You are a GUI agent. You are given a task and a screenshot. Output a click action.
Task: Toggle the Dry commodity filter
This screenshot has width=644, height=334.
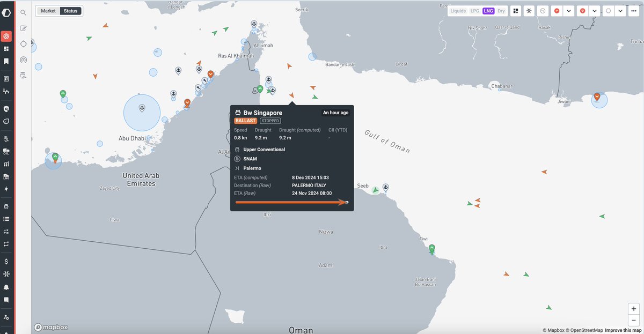pyautogui.click(x=501, y=11)
